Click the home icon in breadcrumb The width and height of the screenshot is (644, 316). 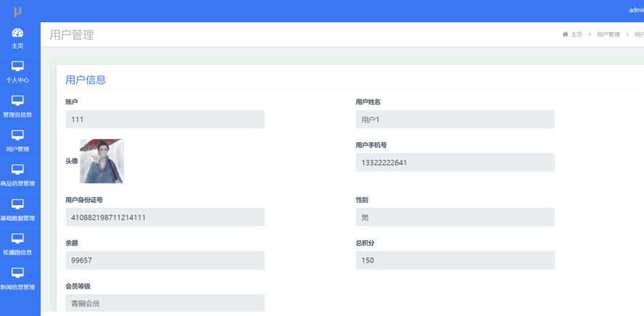coord(566,35)
